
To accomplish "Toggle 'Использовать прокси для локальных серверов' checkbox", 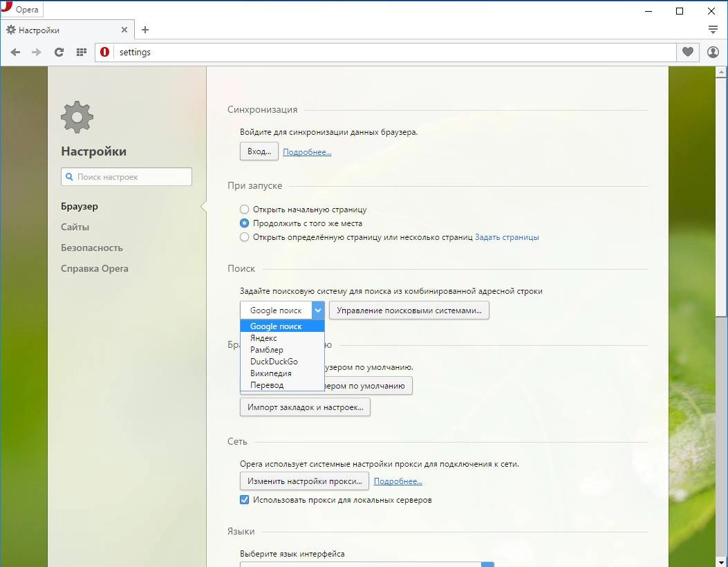I will pyautogui.click(x=244, y=500).
